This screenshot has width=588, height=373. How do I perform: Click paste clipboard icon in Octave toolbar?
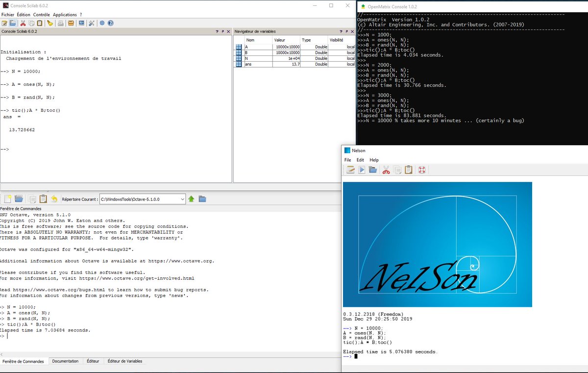[43, 199]
